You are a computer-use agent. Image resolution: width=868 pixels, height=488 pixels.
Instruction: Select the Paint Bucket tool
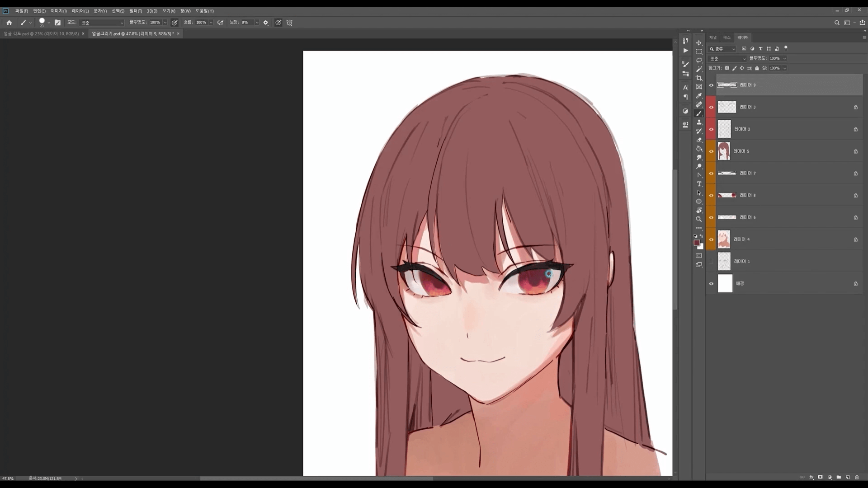699,149
